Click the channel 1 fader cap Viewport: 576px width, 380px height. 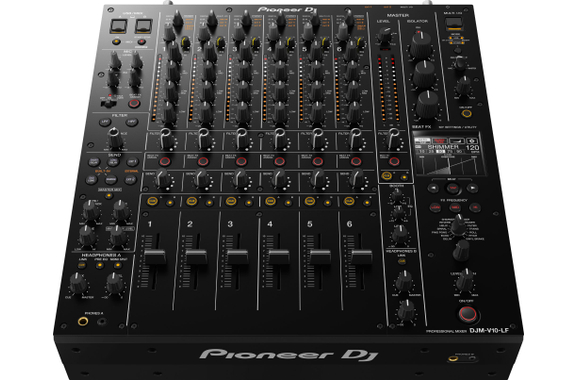pos(155,257)
